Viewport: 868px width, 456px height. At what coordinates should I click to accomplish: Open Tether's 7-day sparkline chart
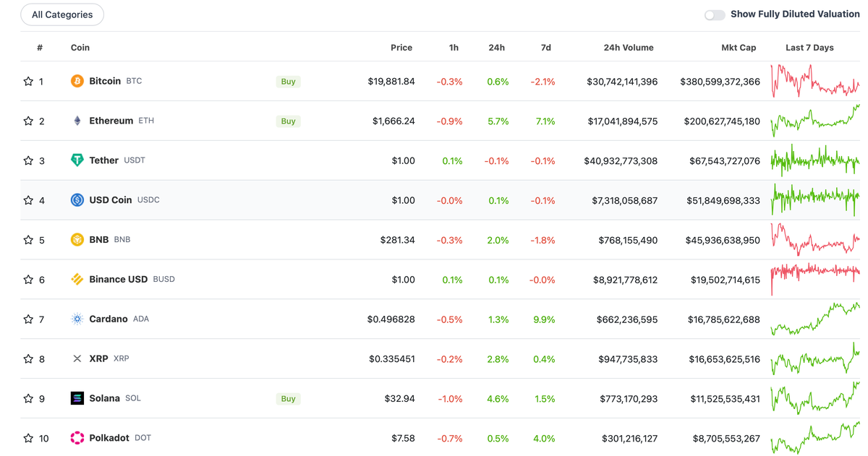pos(815,160)
